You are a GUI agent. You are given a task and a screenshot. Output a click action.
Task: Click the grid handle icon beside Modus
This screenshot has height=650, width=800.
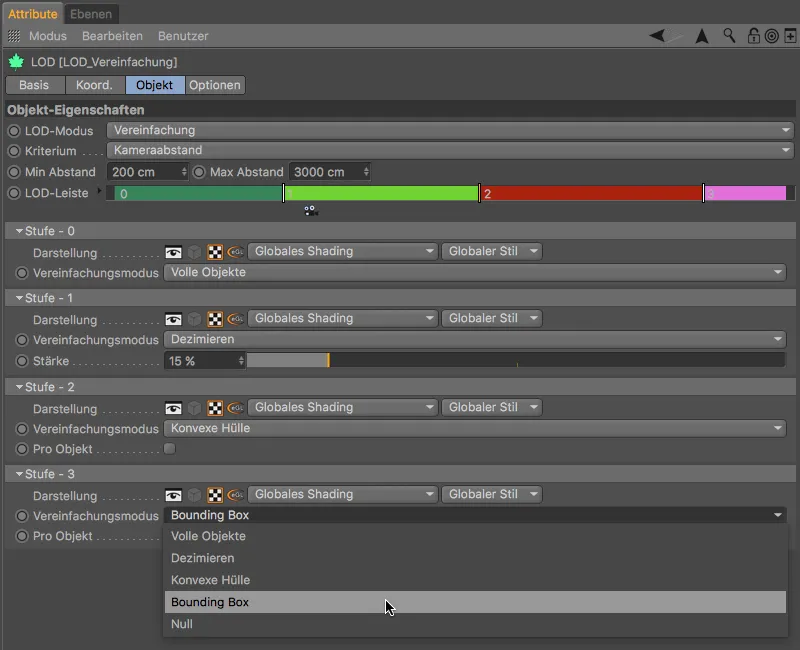point(14,36)
